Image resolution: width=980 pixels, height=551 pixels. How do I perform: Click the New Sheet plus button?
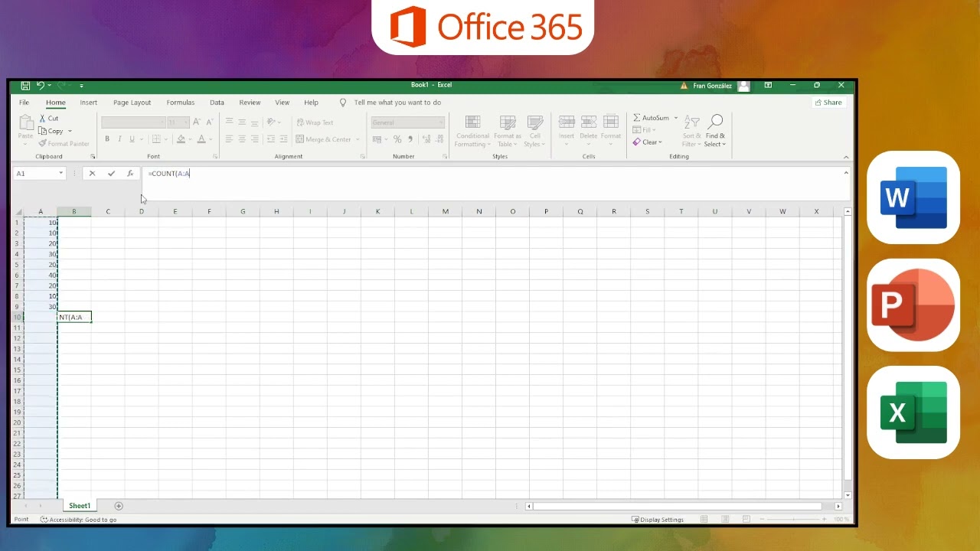pos(119,506)
